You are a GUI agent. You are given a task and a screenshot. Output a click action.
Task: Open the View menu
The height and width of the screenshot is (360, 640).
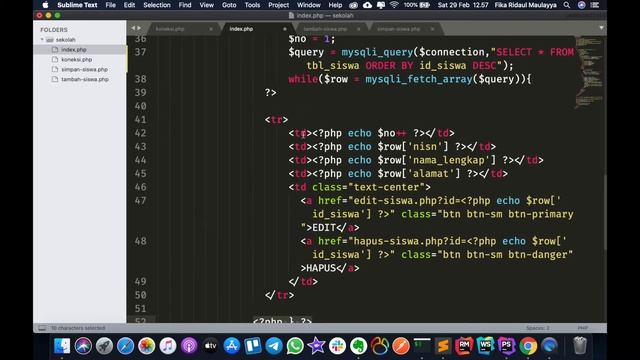tap(207, 5)
